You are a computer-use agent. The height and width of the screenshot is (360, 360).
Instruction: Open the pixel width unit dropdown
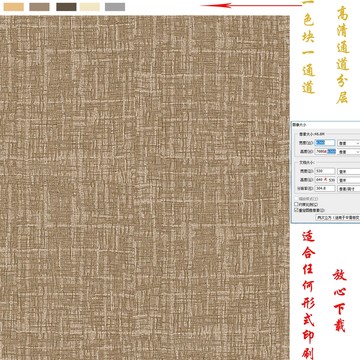coord(349,143)
